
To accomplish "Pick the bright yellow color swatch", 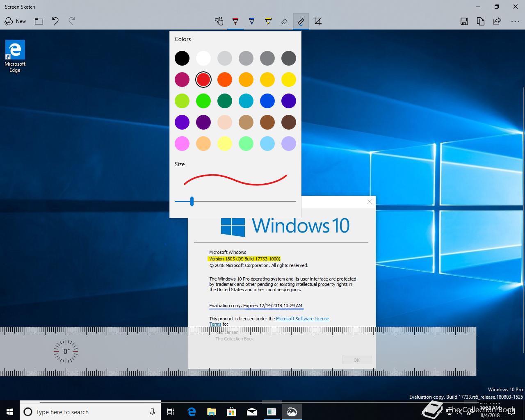I will 289,80.
